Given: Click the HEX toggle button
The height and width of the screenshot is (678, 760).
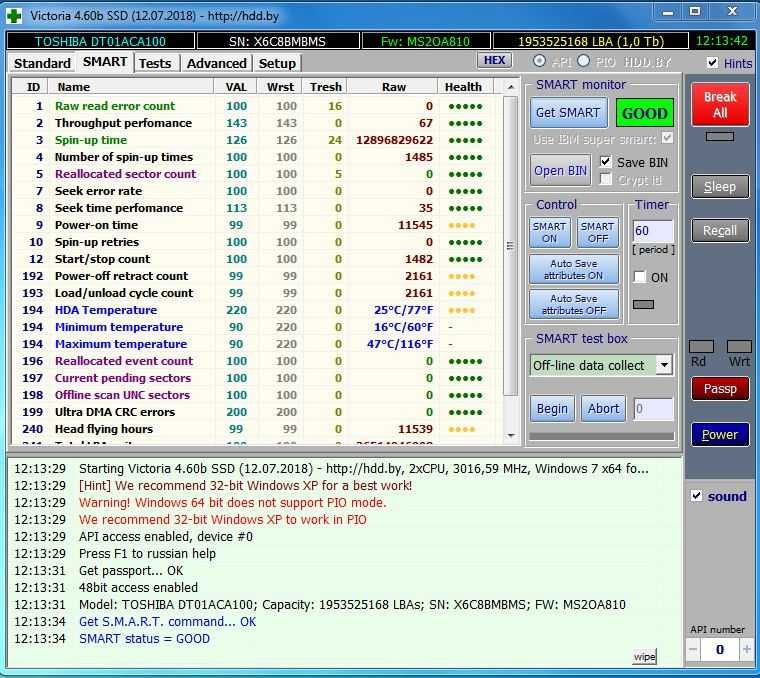Looking at the screenshot, I should [x=494, y=61].
